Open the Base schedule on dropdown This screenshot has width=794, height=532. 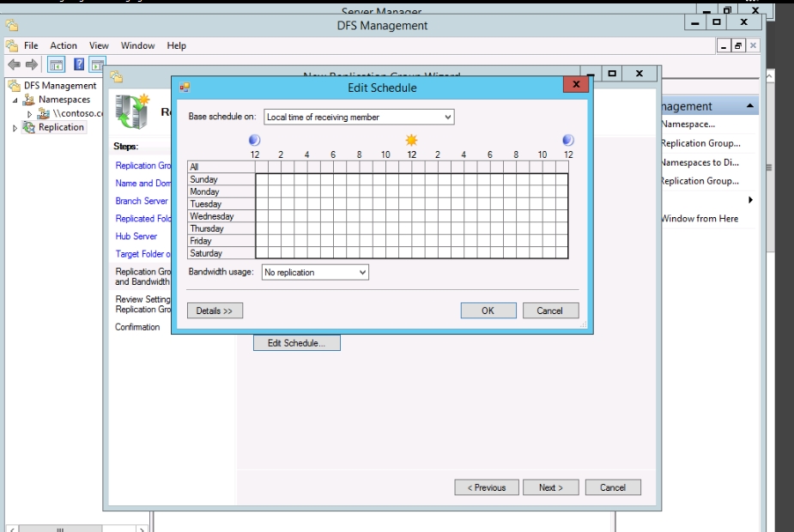pyautogui.click(x=359, y=117)
